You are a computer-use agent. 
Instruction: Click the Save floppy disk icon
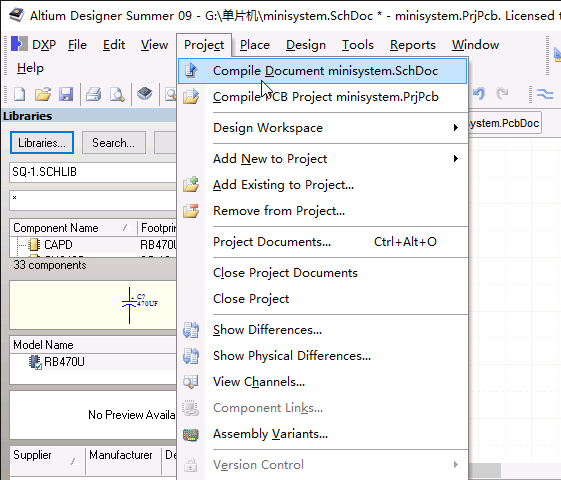coord(66,94)
